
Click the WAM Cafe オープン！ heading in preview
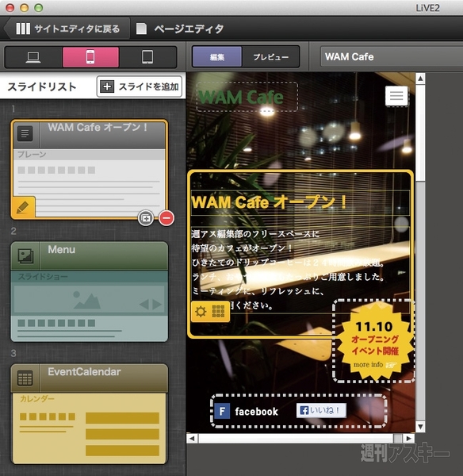point(269,202)
